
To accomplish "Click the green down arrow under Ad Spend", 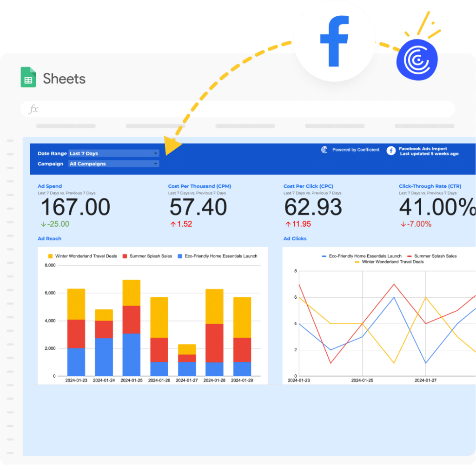I will [x=43, y=224].
